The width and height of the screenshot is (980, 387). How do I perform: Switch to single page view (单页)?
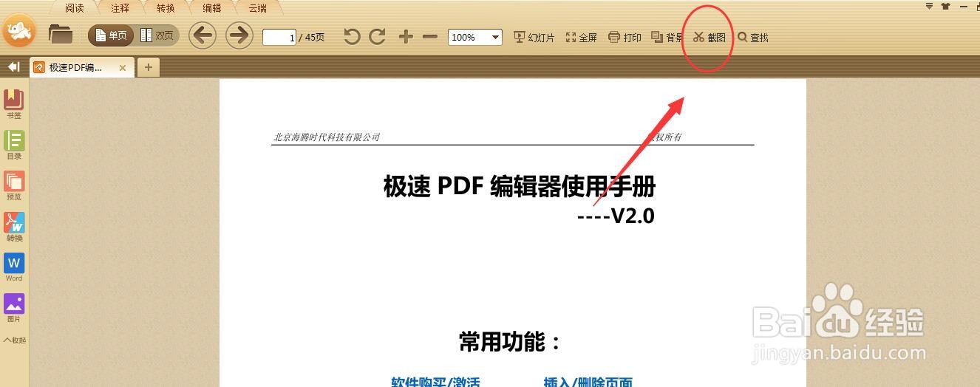(x=111, y=35)
